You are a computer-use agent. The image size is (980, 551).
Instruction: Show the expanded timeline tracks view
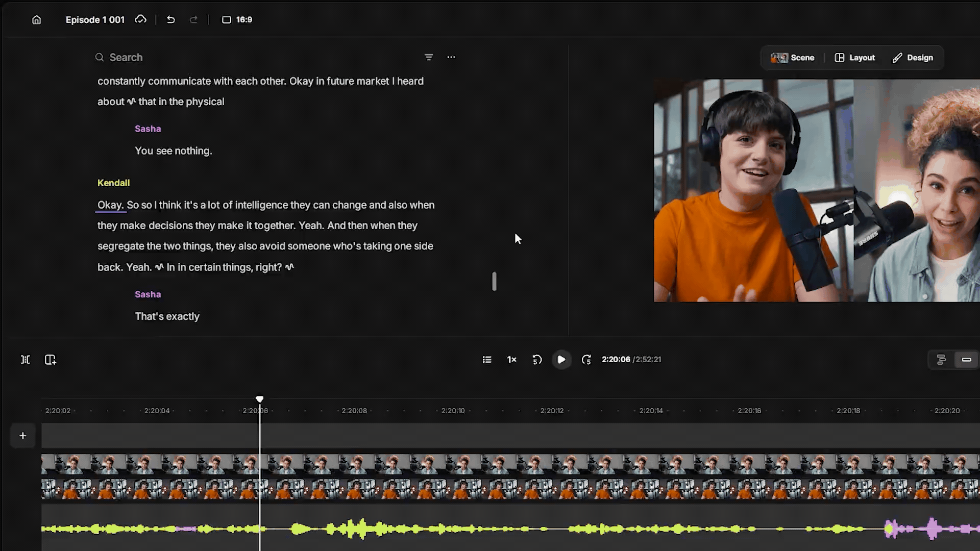[x=941, y=360]
